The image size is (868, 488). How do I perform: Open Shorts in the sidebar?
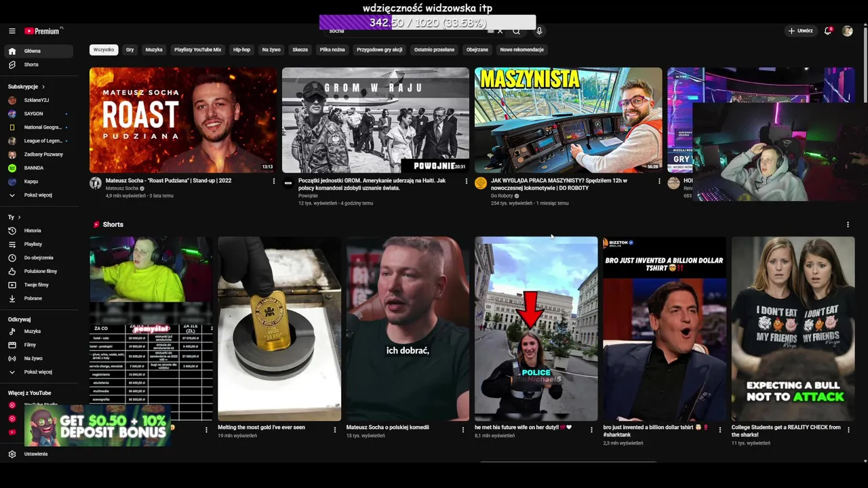click(x=39, y=64)
